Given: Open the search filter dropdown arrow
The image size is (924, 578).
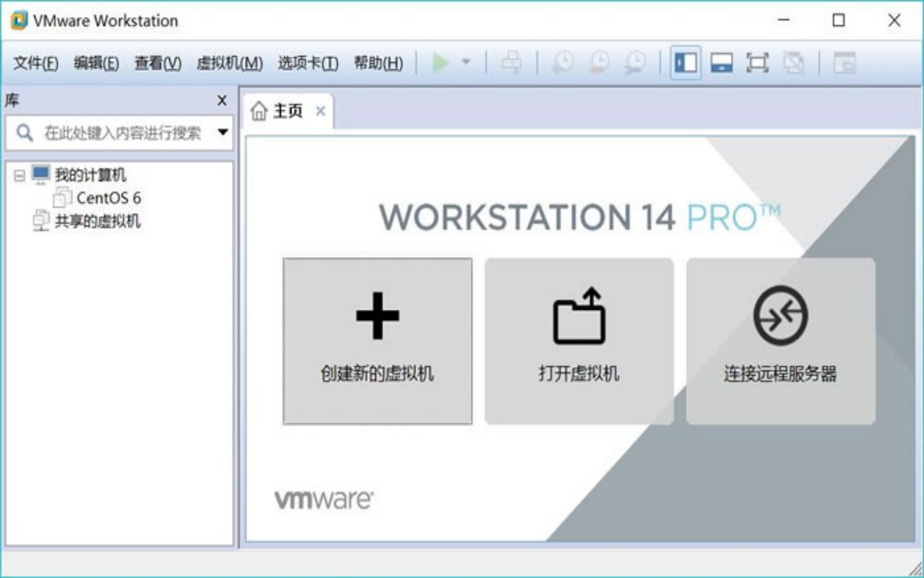Looking at the screenshot, I should (x=223, y=132).
